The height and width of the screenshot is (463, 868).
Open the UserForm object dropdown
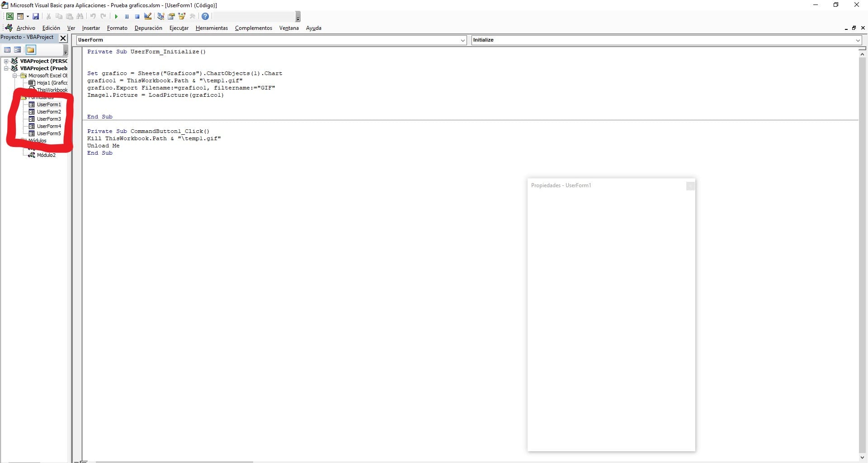(463, 40)
